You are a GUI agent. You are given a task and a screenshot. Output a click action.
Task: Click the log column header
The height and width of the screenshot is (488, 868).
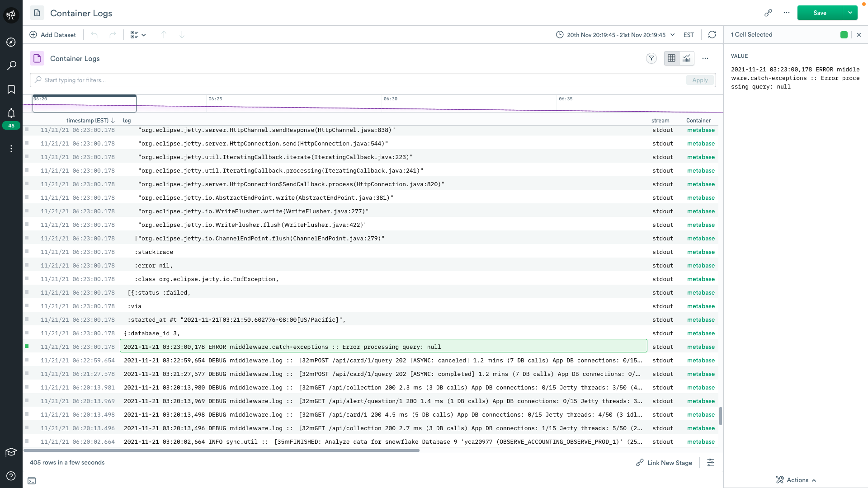tap(127, 121)
